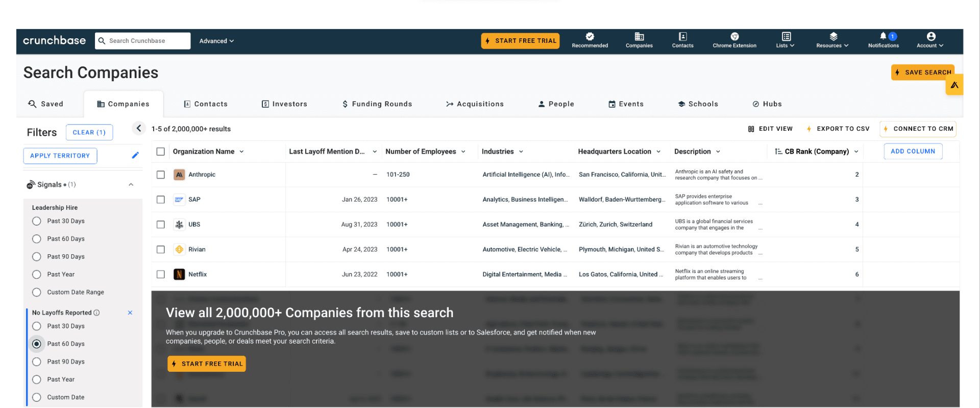
Task: Switch to the Saved tab
Action: click(x=46, y=104)
